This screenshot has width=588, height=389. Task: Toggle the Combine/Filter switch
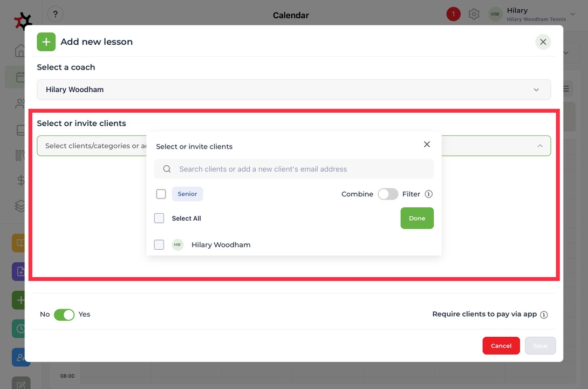387,194
